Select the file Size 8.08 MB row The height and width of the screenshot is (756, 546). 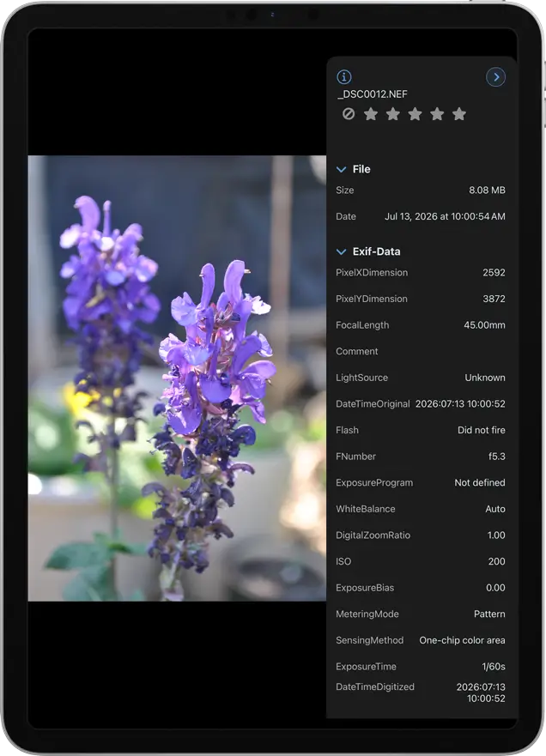tap(421, 190)
